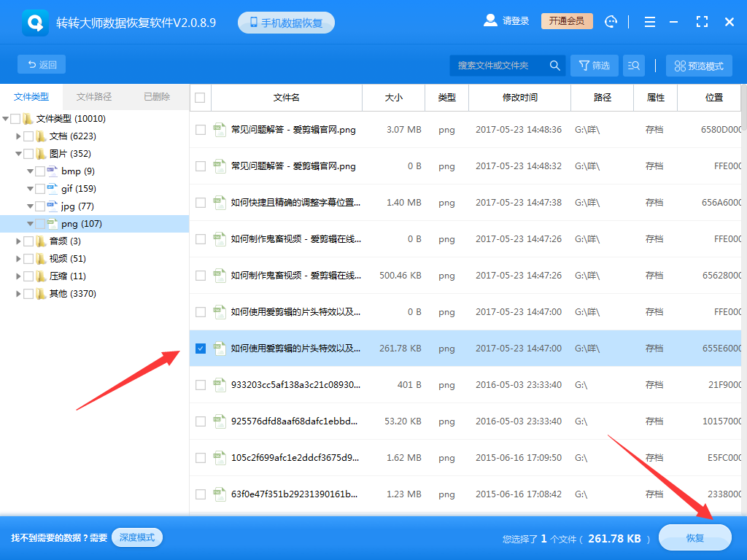The width and height of the screenshot is (747, 560).
Task: Sort by the 大小 column header
Action: [x=393, y=98]
